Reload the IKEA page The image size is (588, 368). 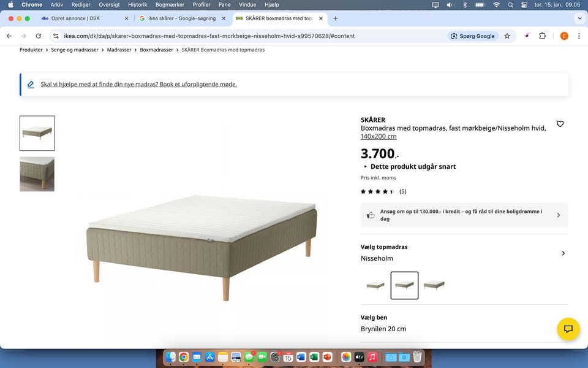coord(38,36)
